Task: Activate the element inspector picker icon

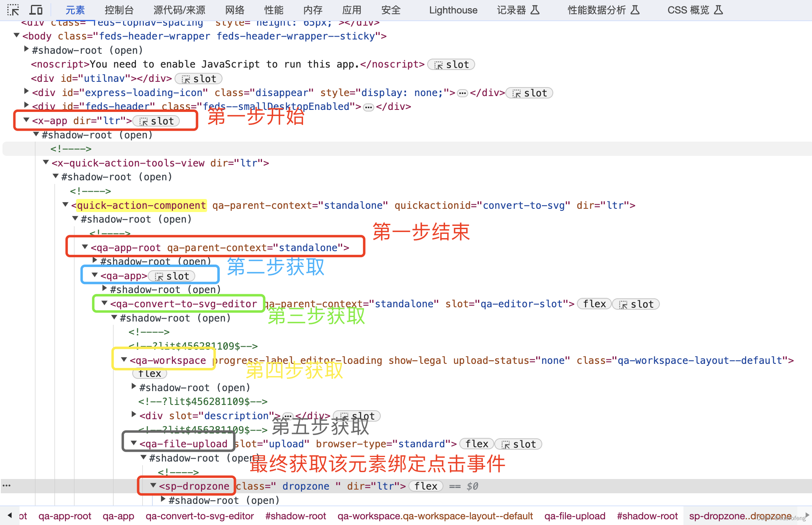Action: coord(13,10)
